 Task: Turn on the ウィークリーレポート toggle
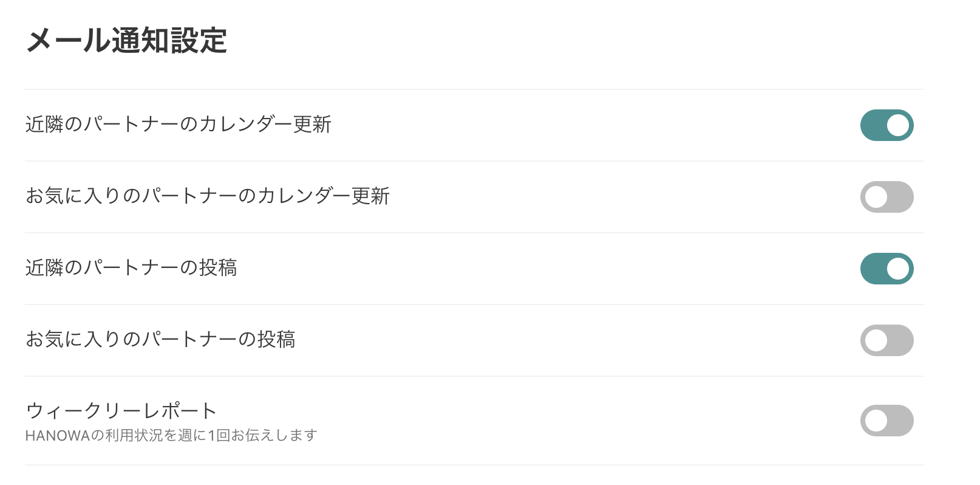[886, 421]
